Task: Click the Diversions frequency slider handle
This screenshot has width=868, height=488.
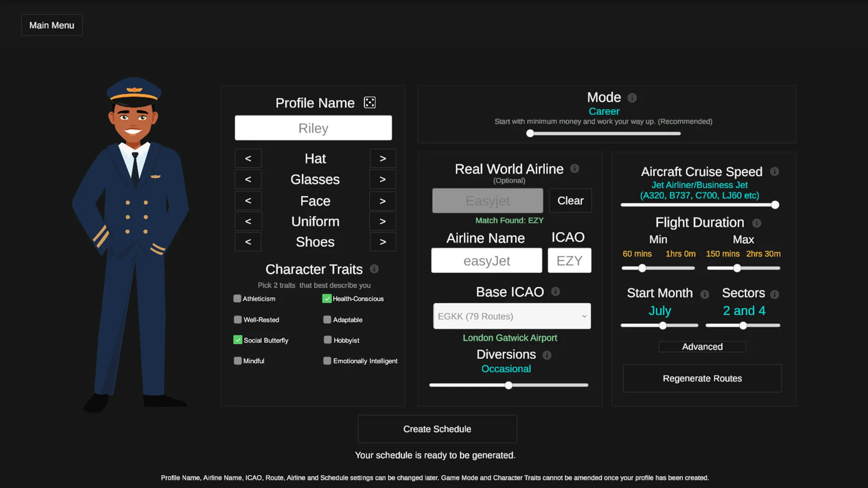Action: point(509,385)
